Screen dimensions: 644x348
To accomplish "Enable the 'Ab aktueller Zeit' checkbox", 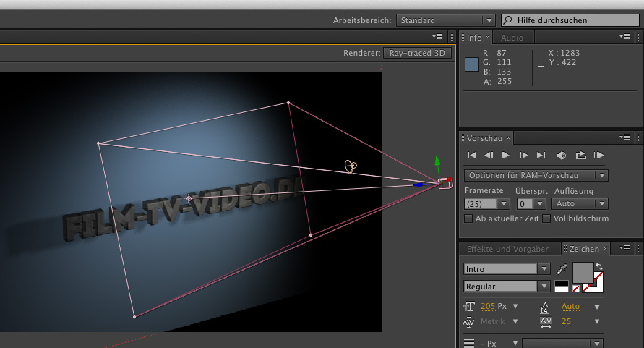I will (468, 218).
